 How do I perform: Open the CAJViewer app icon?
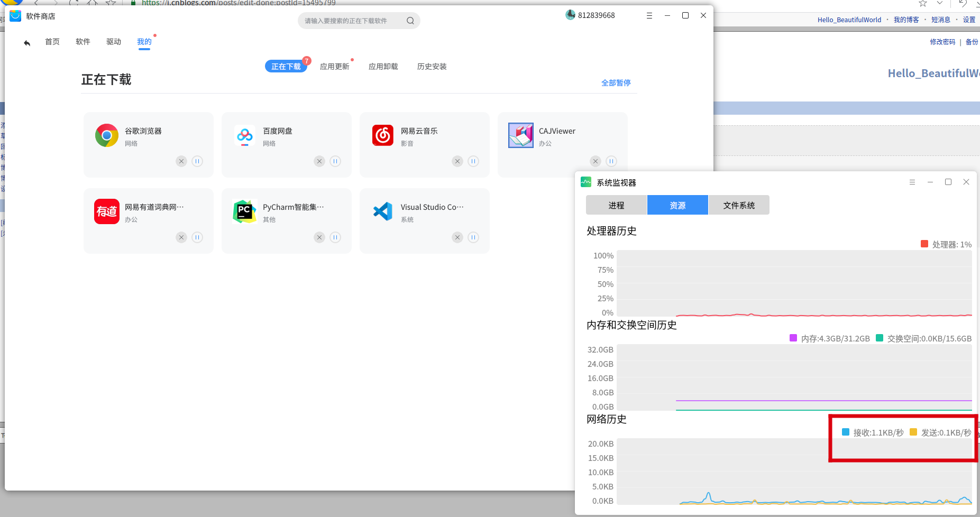(x=521, y=135)
